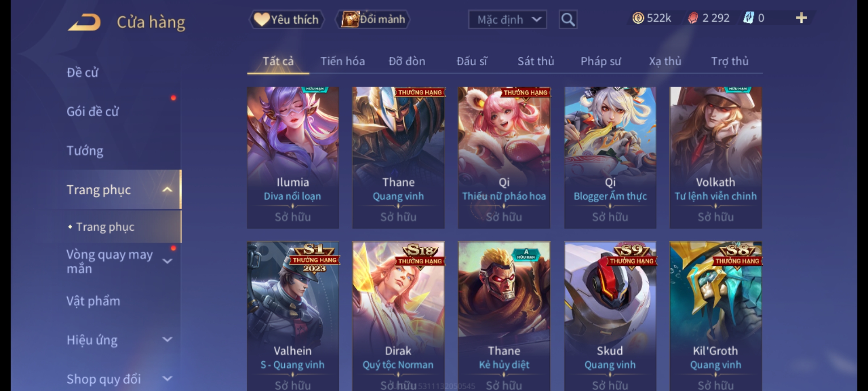Screen dimensions: 868x391
Task: Switch to the Tiến hóa tab
Action: (342, 61)
